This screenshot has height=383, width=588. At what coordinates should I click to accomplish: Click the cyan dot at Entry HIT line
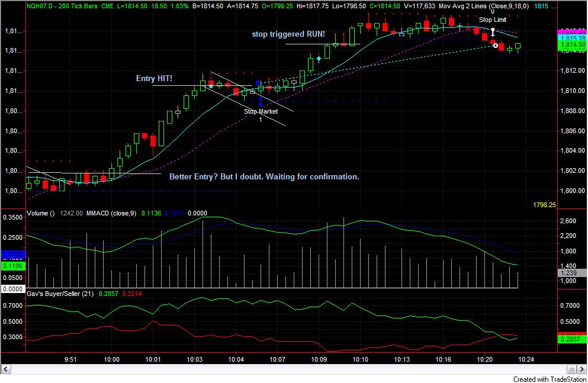coord(211,86)
